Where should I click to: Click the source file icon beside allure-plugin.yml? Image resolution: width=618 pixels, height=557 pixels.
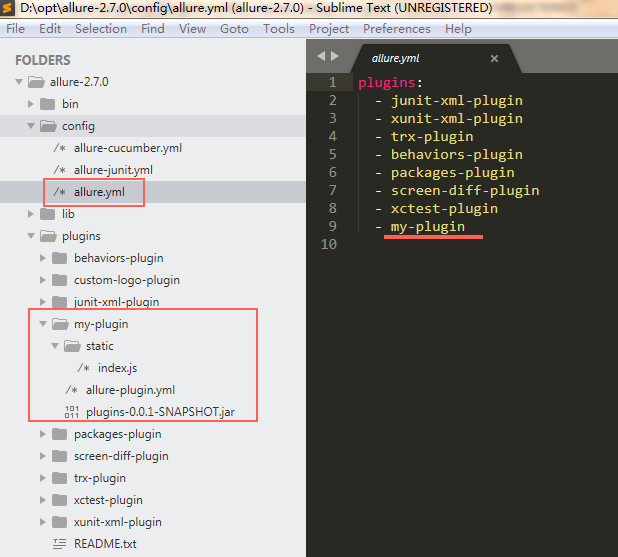point(71,390)
